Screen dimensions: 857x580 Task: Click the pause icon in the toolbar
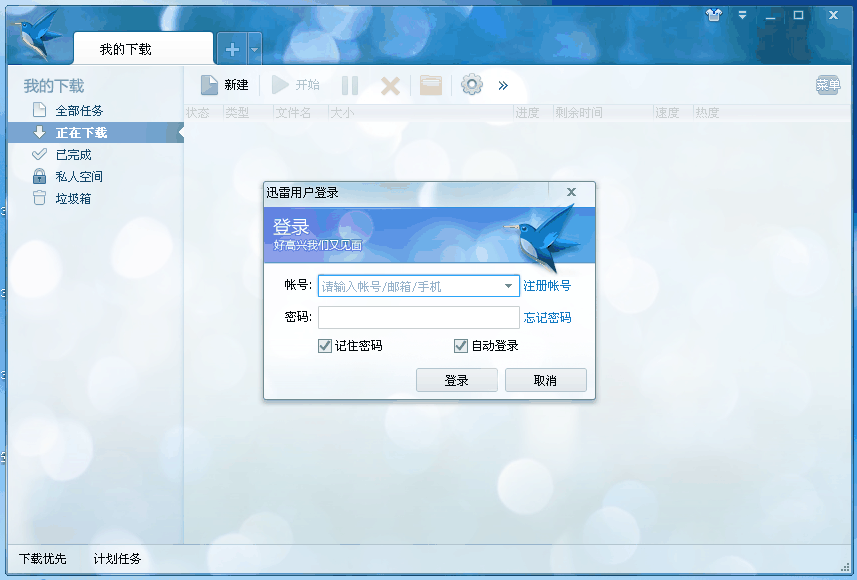[349, 86]
